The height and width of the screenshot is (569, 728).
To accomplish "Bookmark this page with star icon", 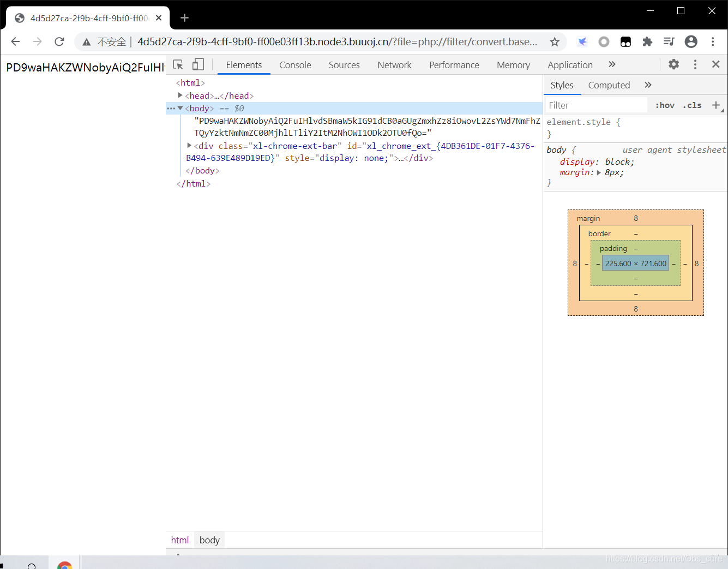I will (x=555, y=42).
